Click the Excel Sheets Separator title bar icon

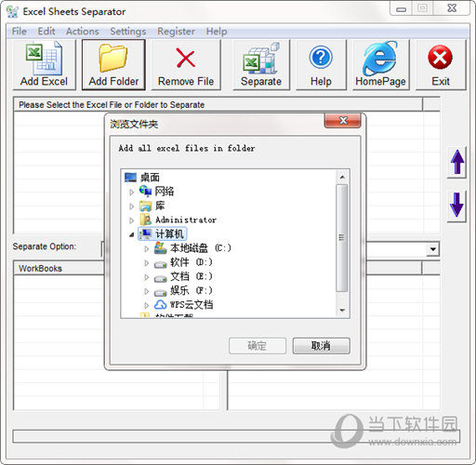(12, 12)
